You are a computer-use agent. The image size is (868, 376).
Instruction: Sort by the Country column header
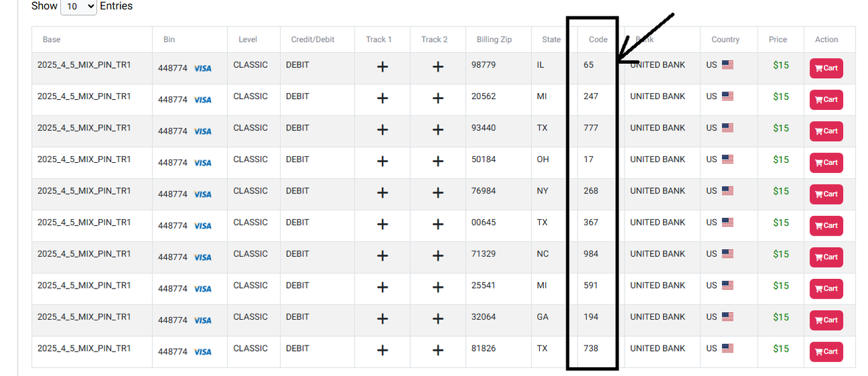coord(726,39)
